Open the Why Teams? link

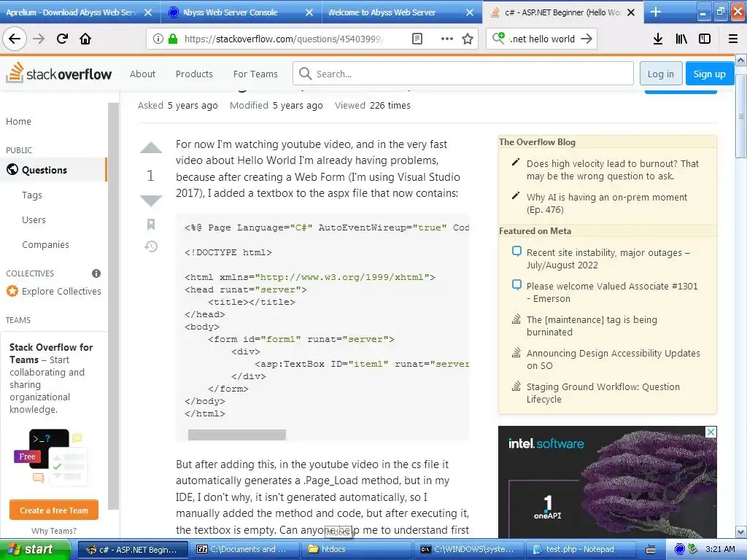pyautogui.click(x=54, y=531)
